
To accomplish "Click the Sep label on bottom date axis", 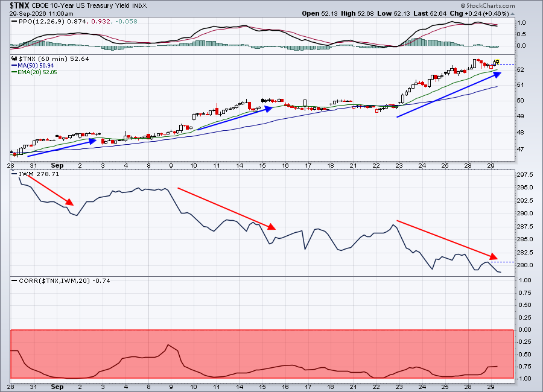I will click(x=57, y=387).
